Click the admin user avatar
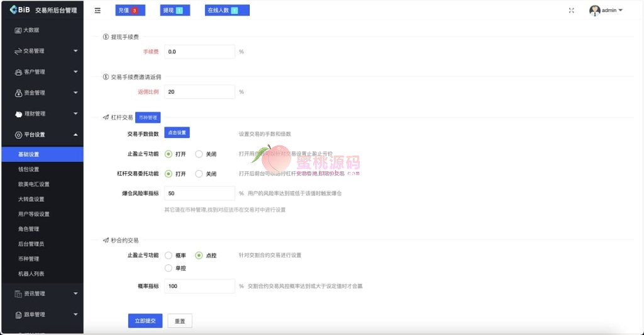This screenshot has height=335, width=644. pyautogui.click(x=594, y=10)
